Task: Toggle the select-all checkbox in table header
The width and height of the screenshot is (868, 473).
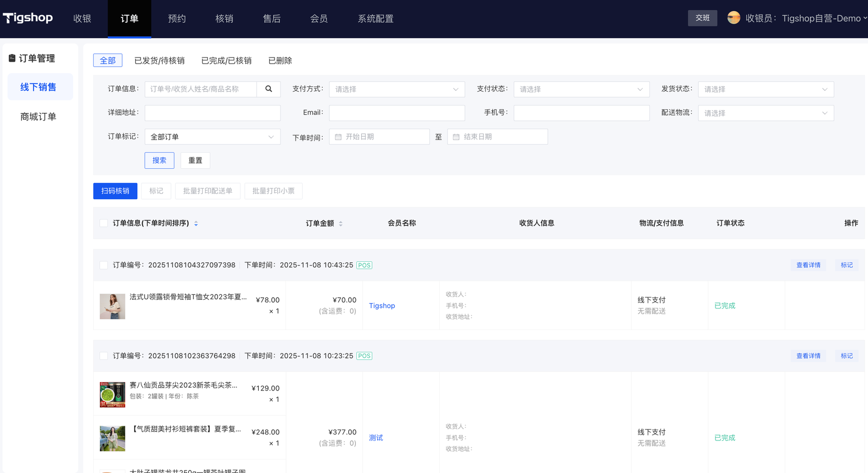Action: point(104,223)
